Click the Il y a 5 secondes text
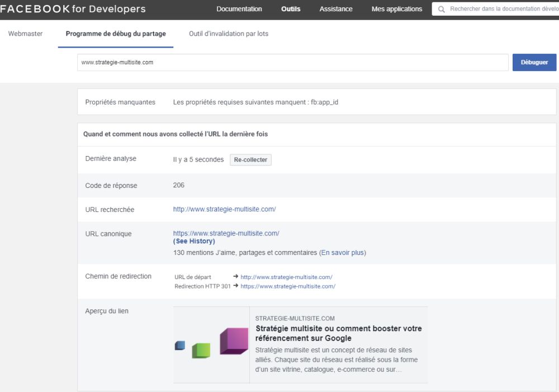Screen dimensions: 559x392 198,159
